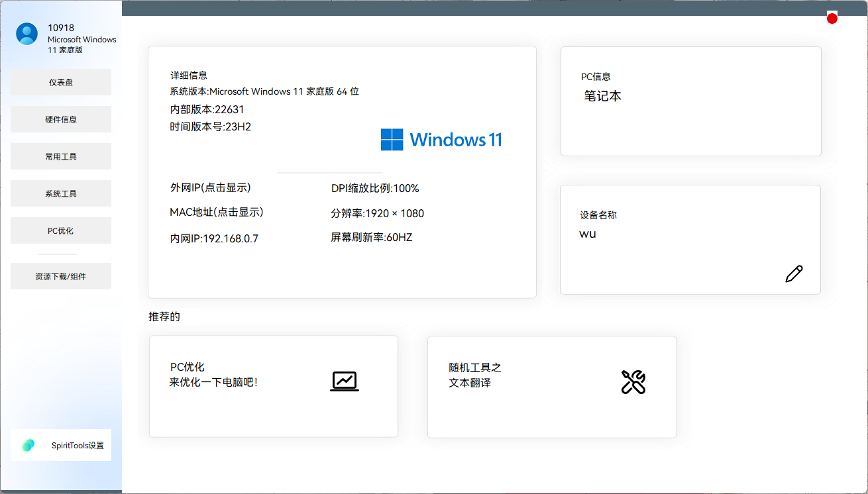868x494 pixels.
Task: Click the 推荐的 heading
Action: click(164, 317)
